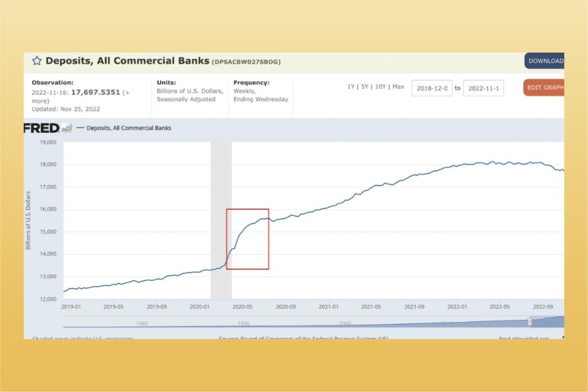
Task: Click the 'Weekly, Ending Wednesday' frequency text
Action: pyautogui.click(x=261, y=95)
